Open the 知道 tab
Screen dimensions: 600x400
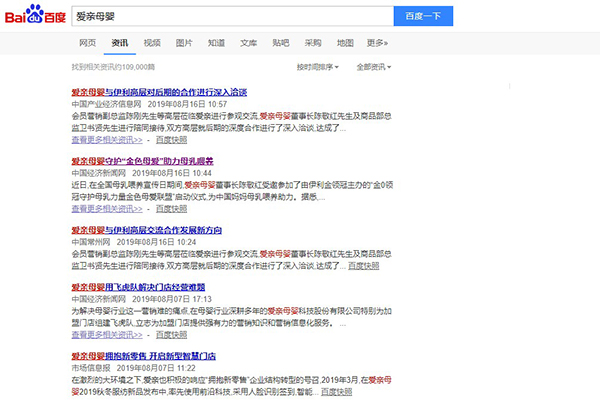216,43
